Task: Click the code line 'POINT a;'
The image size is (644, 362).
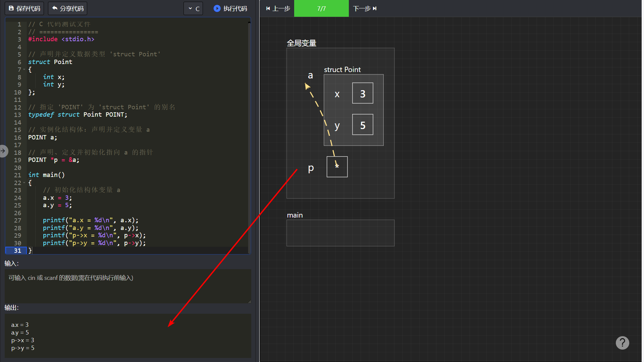Action: (x=43, y=137)
